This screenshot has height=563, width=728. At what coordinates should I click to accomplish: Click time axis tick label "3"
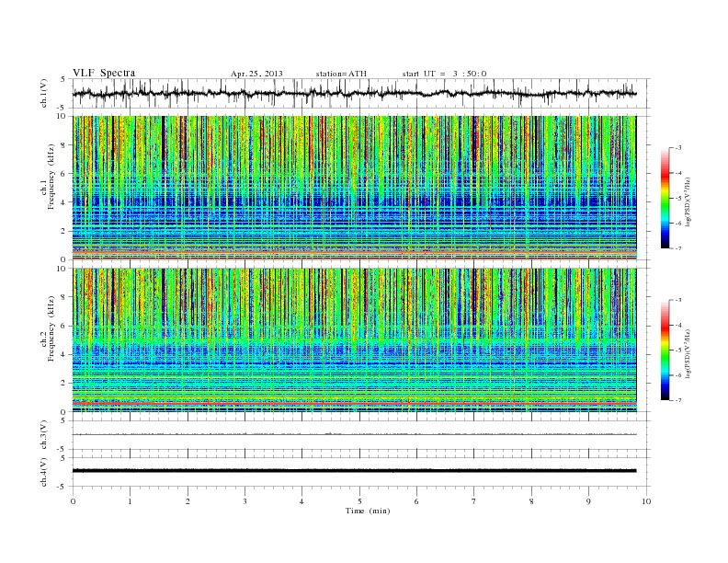click(x=245, y=501)
